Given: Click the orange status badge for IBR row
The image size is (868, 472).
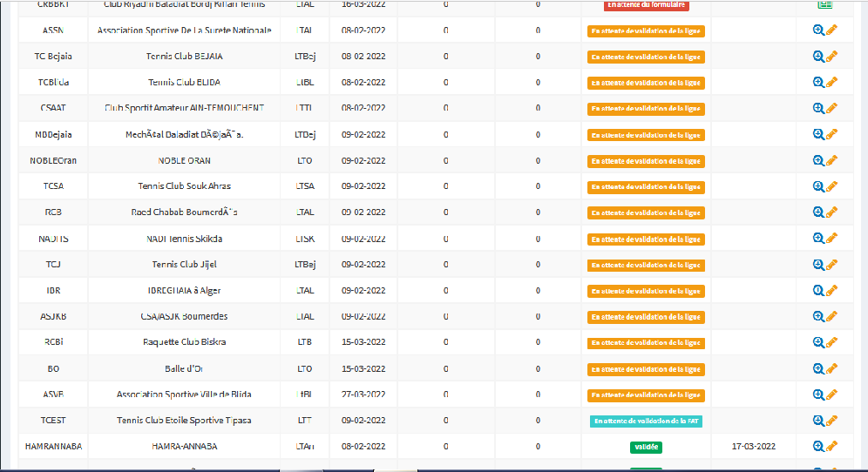Looking at the screenshot, I should click(646, 291).
